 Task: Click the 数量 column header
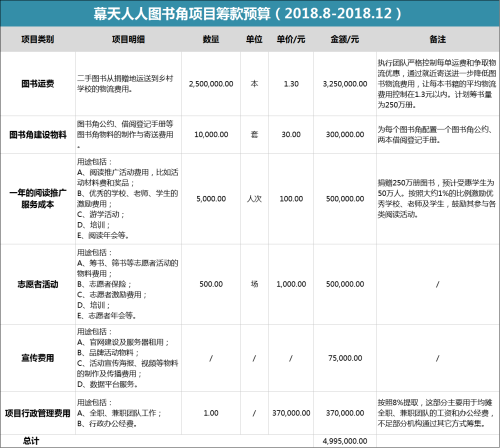click(x=211, y=39)
